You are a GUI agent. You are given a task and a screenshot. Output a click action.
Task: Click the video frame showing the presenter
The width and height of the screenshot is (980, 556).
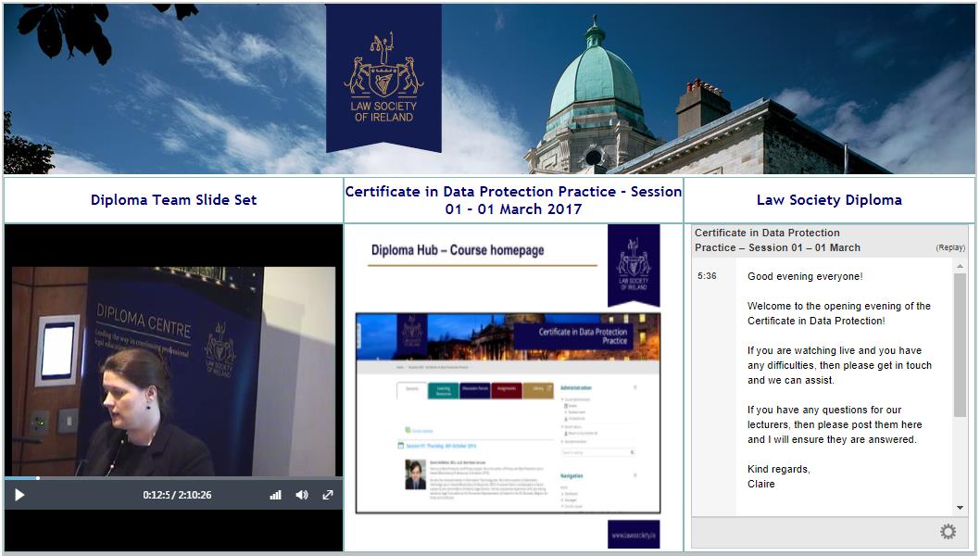pyautogui.click(x=173, y=371)
